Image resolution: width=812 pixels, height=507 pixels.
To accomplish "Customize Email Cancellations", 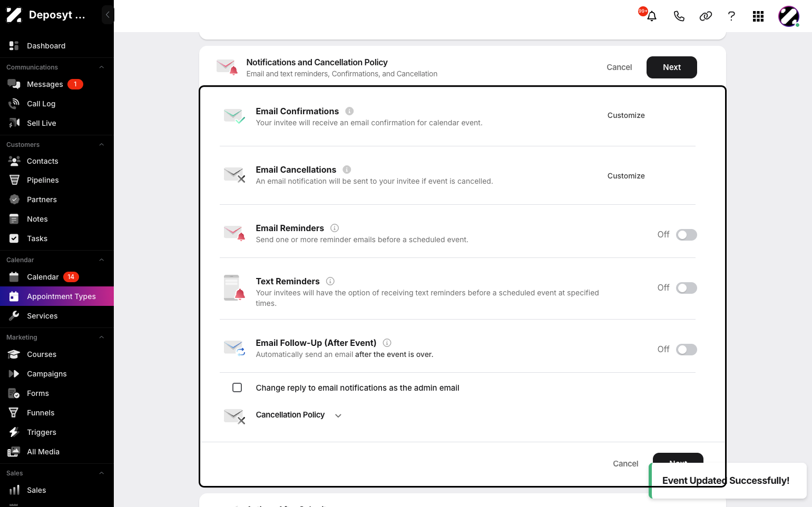I will (626, 176).
